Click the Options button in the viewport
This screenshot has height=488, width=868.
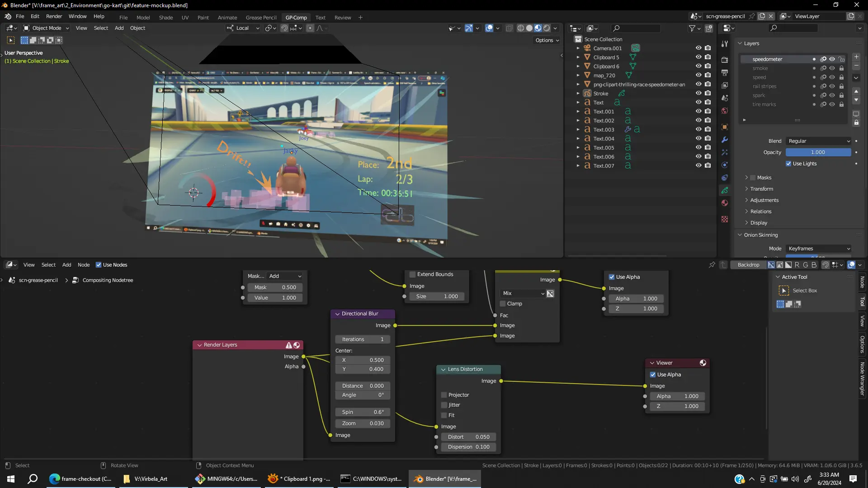pyautogui.click(x=547, y=40)
